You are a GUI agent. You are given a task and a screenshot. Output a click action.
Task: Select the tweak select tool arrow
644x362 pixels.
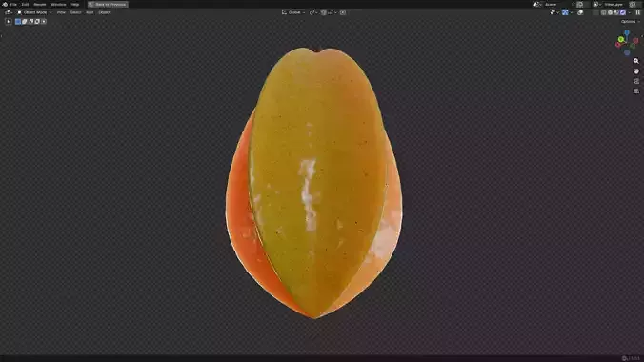9,21
